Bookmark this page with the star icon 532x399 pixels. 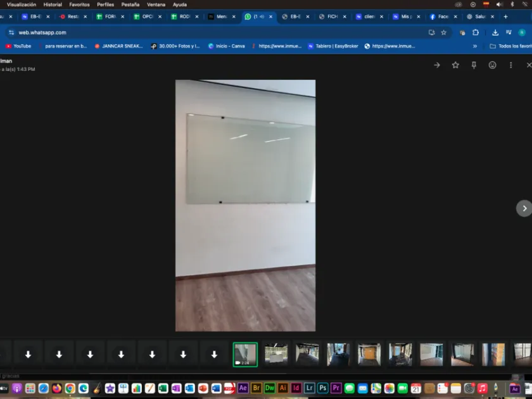point(444,32)
